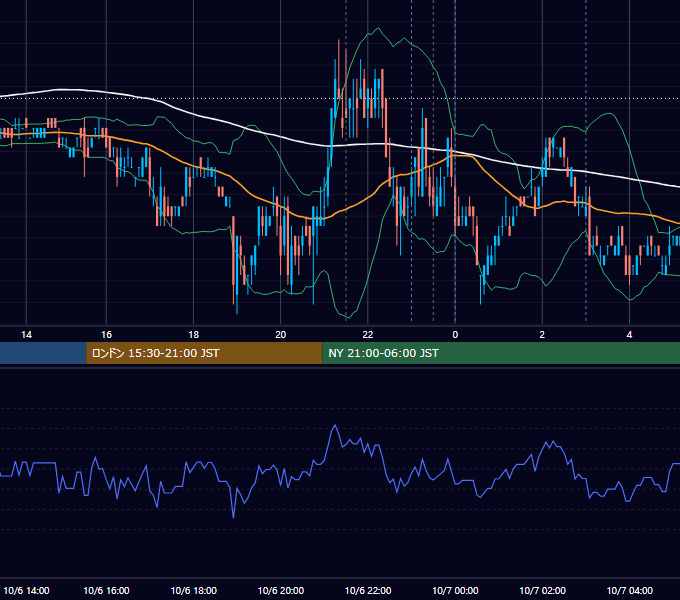Viewport: 680px width, 600px height.
Task: Click the 18 hour label on price chart axis
Action: 193,335
